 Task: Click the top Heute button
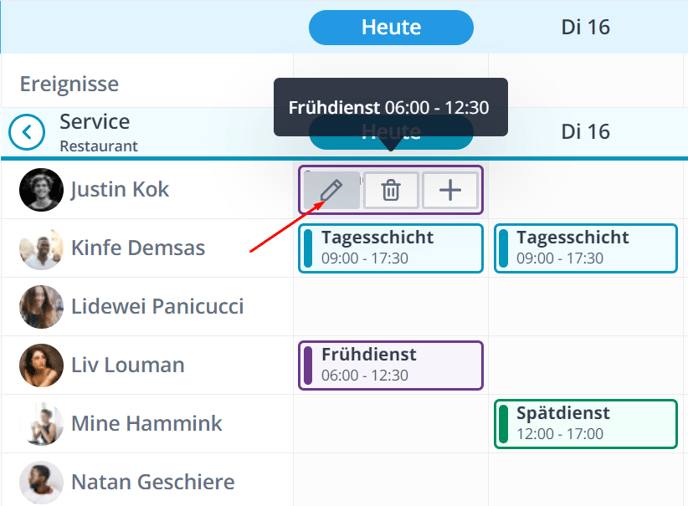pyautogui.click(x=391, y=27)
